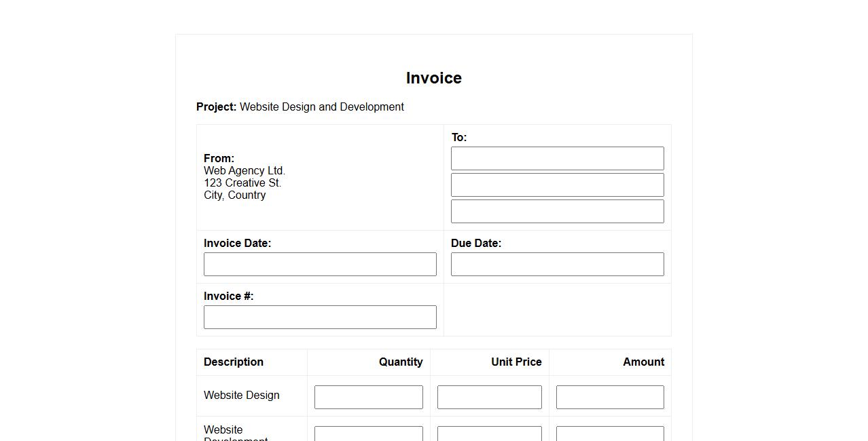Image resolution: width=868 pixels, height=441 pixels.
Task: Click Quantity field for Website Development row
Action: coord(368,434)
